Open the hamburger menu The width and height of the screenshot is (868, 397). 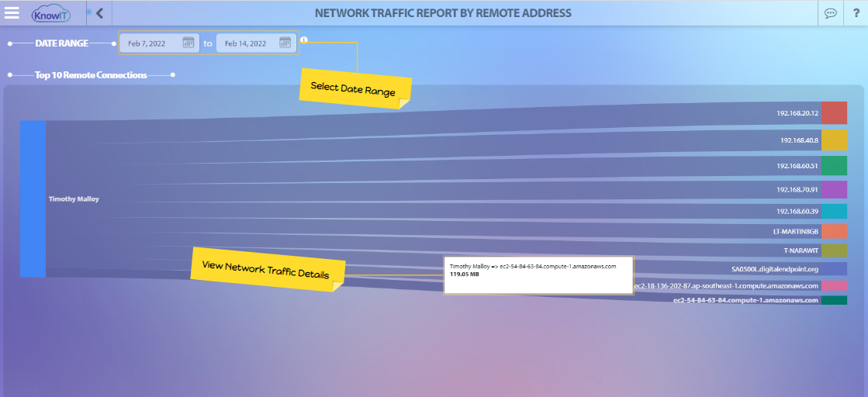12,12
